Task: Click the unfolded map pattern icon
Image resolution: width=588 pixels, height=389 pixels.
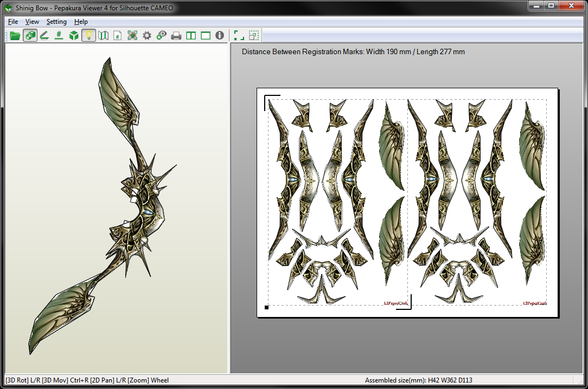Action: (103, 36)
